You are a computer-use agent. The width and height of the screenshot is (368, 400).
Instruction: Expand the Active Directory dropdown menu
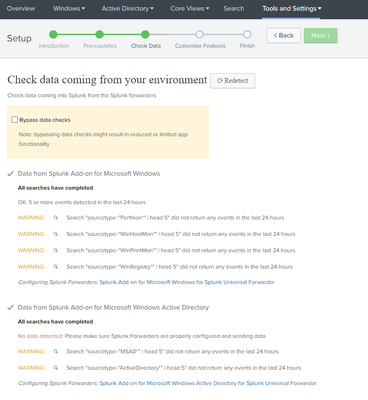[x=128, y=9]
